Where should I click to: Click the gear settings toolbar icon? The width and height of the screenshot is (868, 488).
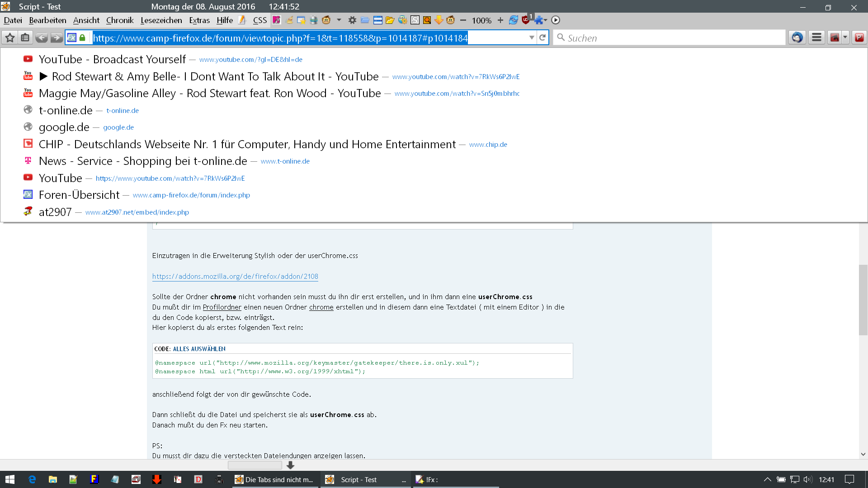pyautogui.click(x=352, y=20)
